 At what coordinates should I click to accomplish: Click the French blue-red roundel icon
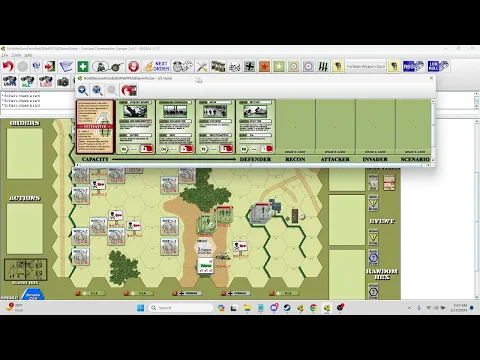click(x=308, y=67)
